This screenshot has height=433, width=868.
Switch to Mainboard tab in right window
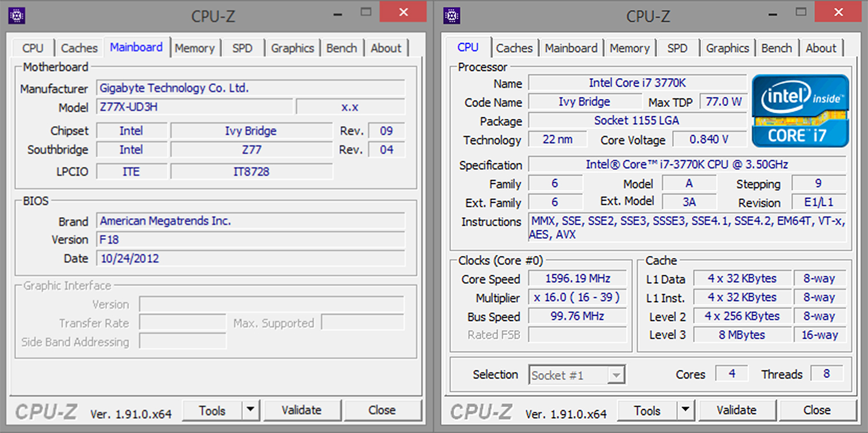click(571, 48)
